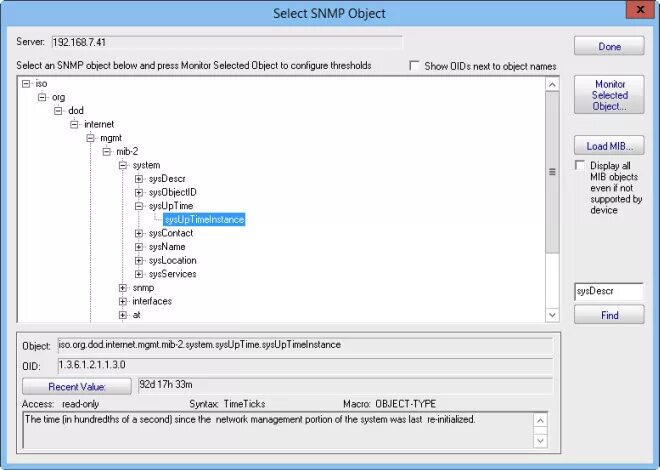Select the interfaces tree item

click(152, 301)
